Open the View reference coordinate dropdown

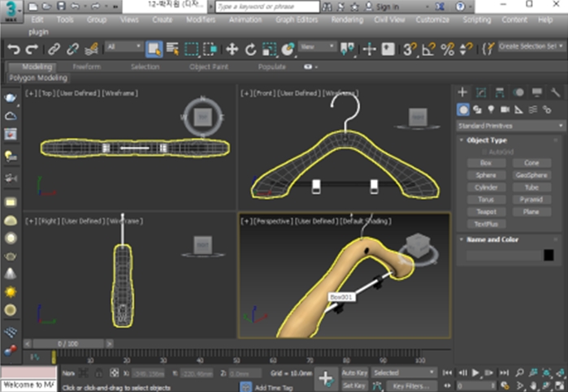click(x=315, y=48)
